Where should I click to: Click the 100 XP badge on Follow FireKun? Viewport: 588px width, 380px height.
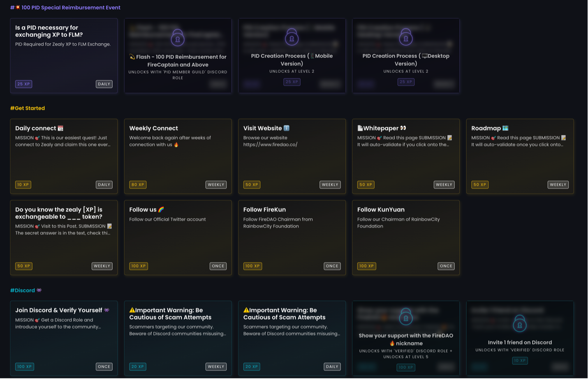[x=252, y=266]
